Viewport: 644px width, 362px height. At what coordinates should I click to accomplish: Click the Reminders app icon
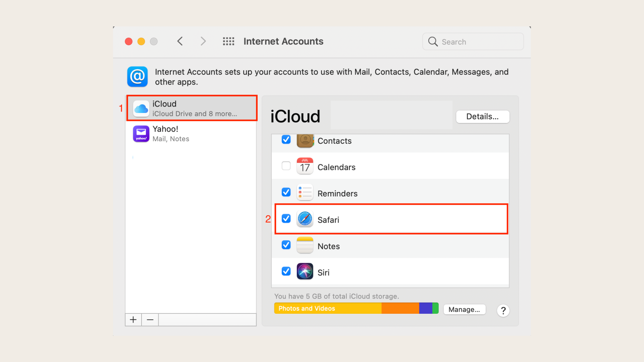pos(305,192)
